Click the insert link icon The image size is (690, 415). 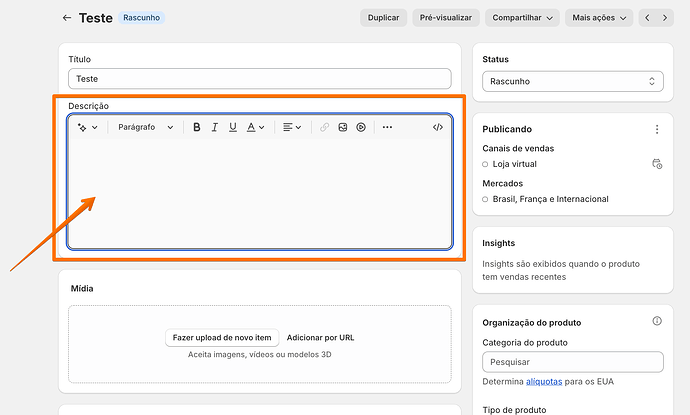coord(324,128)
